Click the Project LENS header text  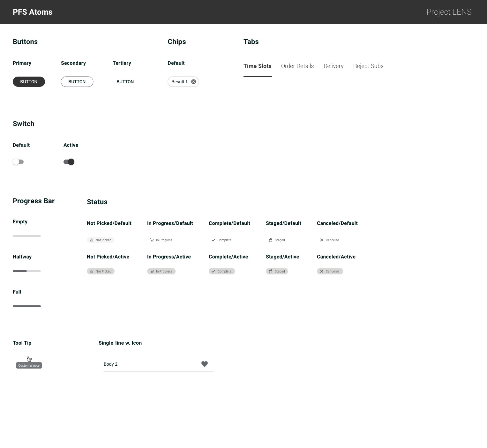449,12
